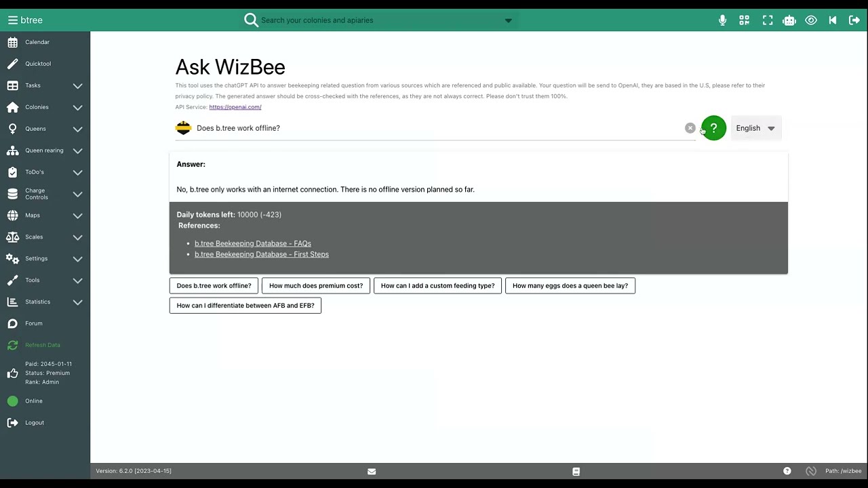Click the Queens icon in sidebar
868x488 pixels.
pos(12,129)
